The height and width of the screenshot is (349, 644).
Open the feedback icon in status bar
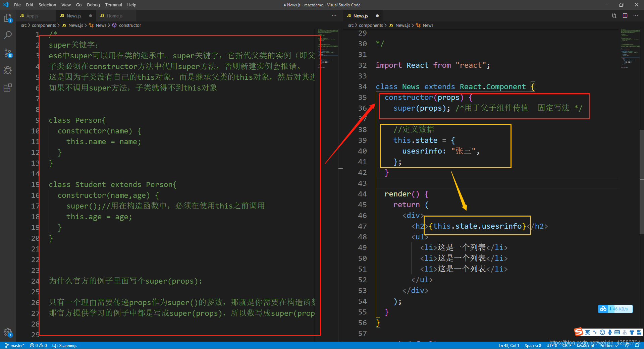pos(627,345)
